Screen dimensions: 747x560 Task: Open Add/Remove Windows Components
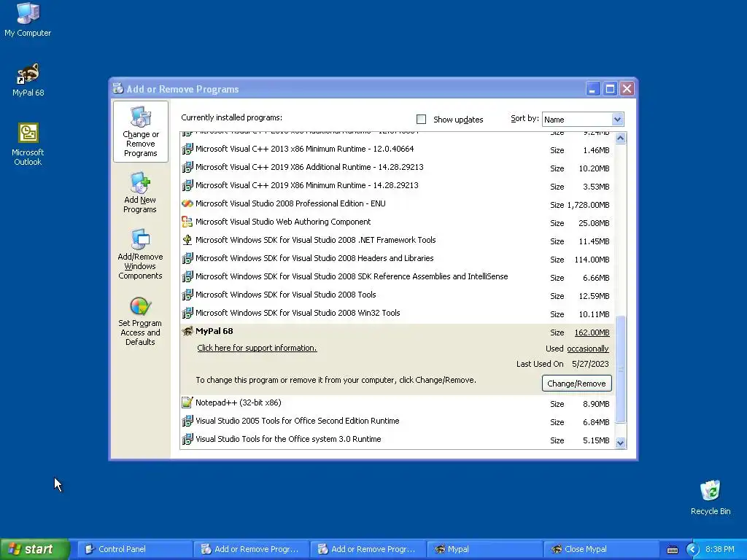[x=140, y=254]
